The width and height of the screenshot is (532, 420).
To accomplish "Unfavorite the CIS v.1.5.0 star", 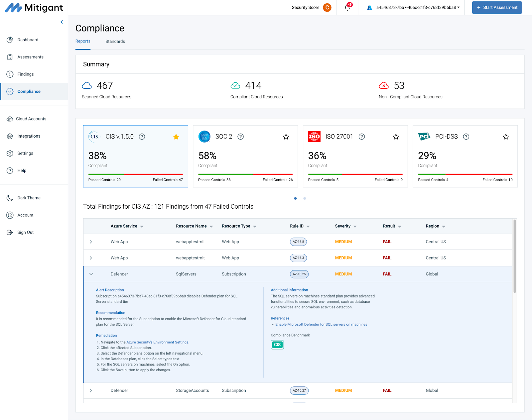I will coord(176,137).
